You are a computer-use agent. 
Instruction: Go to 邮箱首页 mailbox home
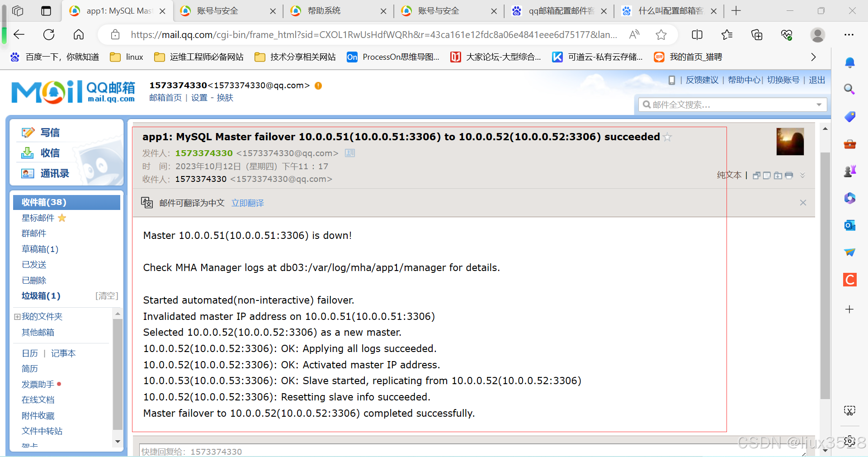coord(165,98)
